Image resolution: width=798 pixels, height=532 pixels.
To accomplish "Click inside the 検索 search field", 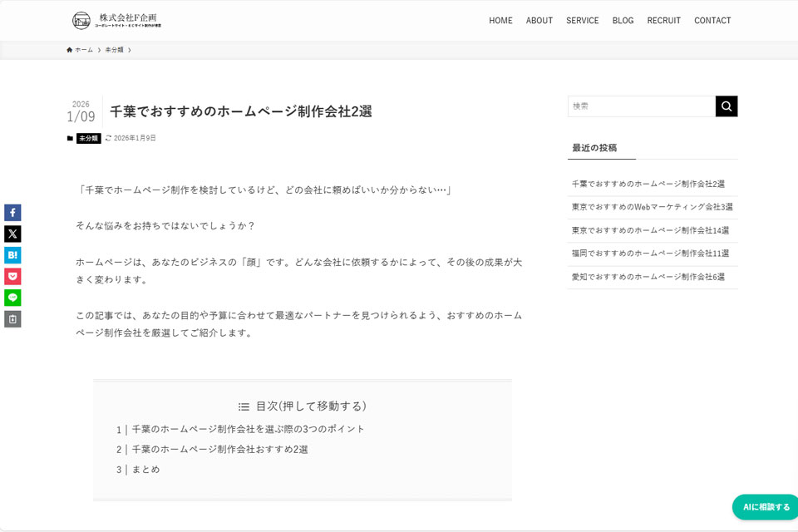I will (640, 106).
